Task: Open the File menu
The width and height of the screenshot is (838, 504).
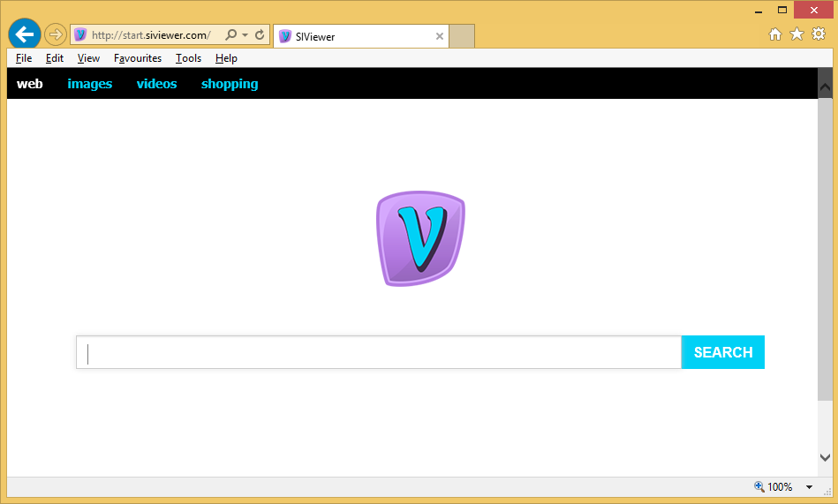Action: coord(24,58)
